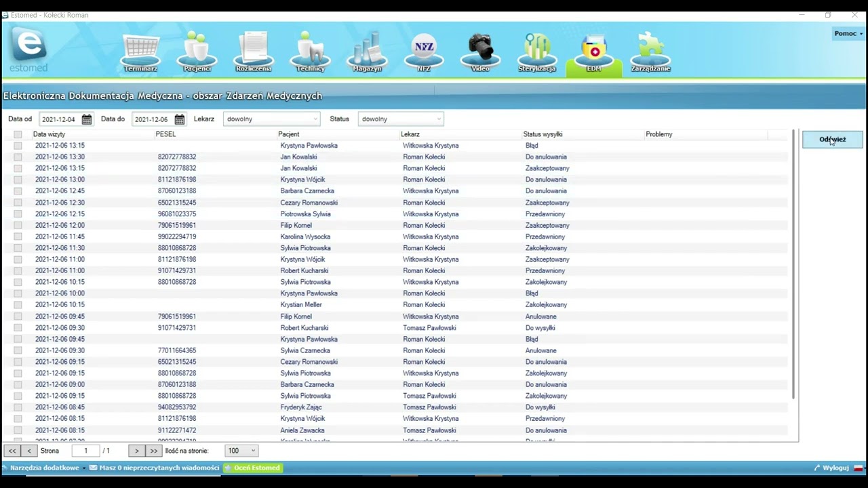This screenshot has height=488, width=868.
Task: Select PESEL cell 77011664365
Action: 177,350
